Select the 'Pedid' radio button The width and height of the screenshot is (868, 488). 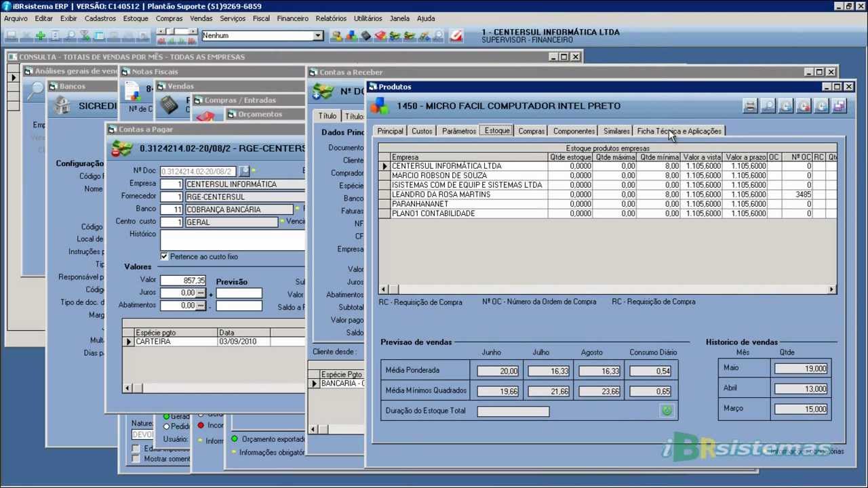tap(166, 427)
